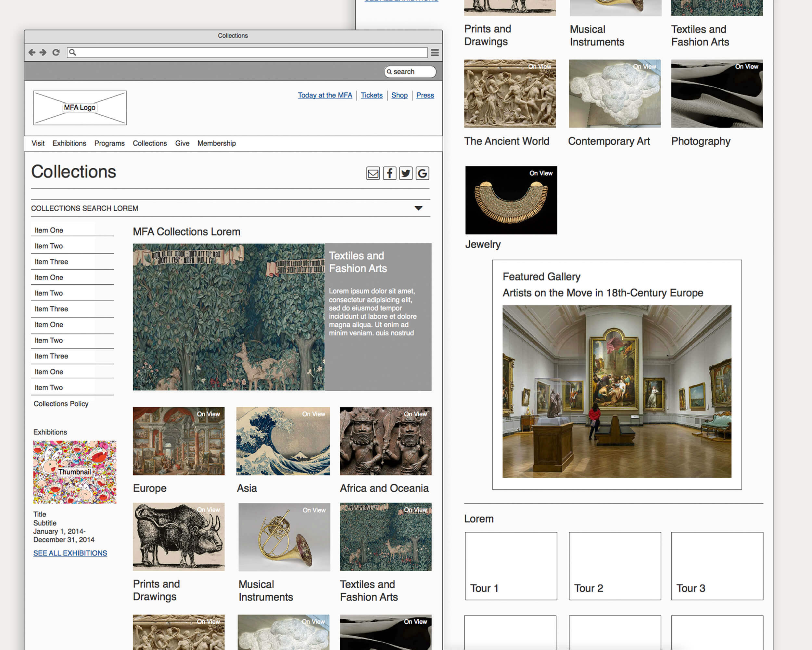Click the Photography title in back window
812x650 pixels.
tap(701, 141)
